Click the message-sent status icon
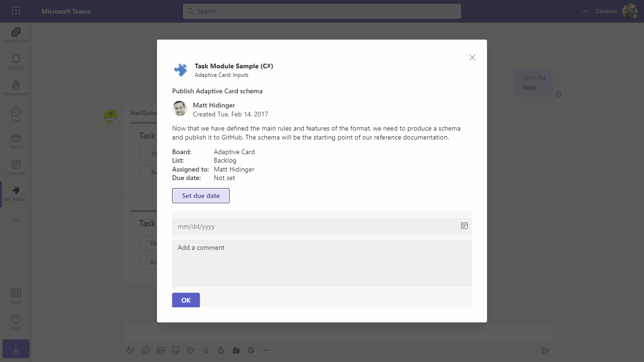644x362 pixels. (558, 94)
